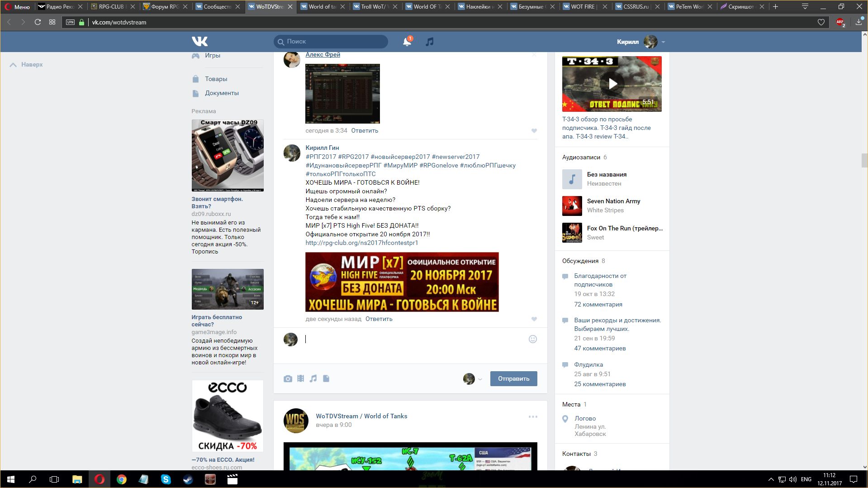Expand the comment-as author selector arrow

(480, 379)
